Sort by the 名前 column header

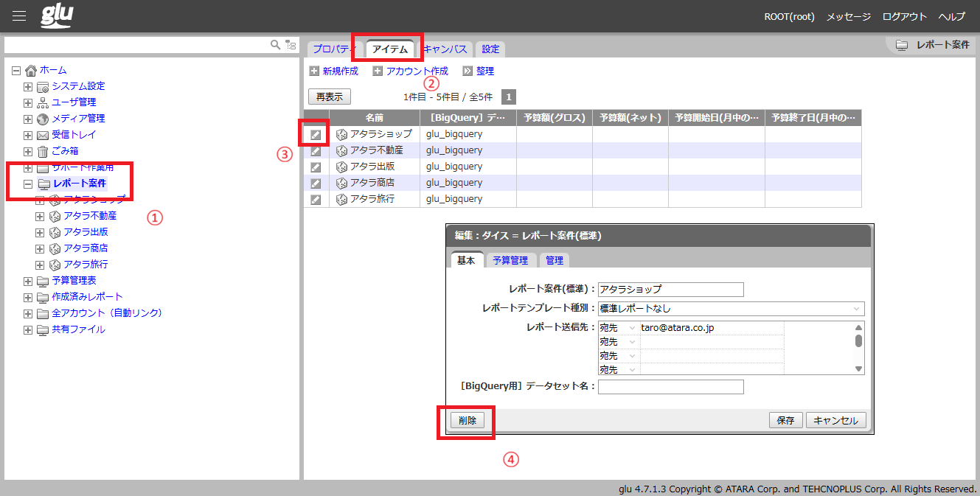click(x=375, y=118)
